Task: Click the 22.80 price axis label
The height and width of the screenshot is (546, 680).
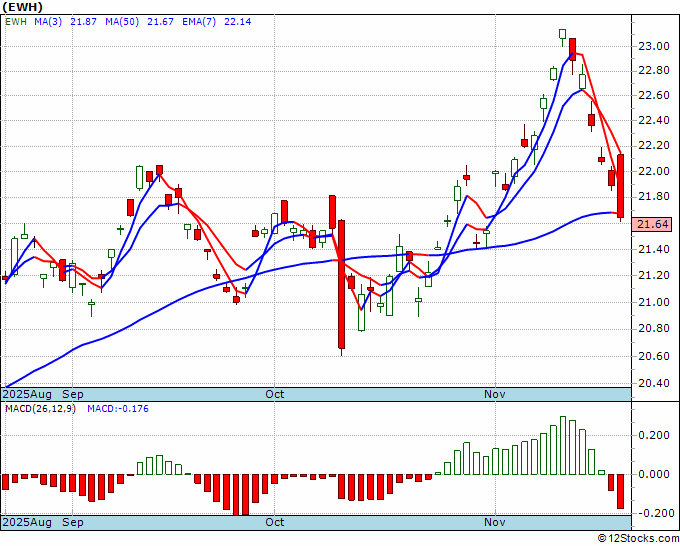Action: [652, 71]
